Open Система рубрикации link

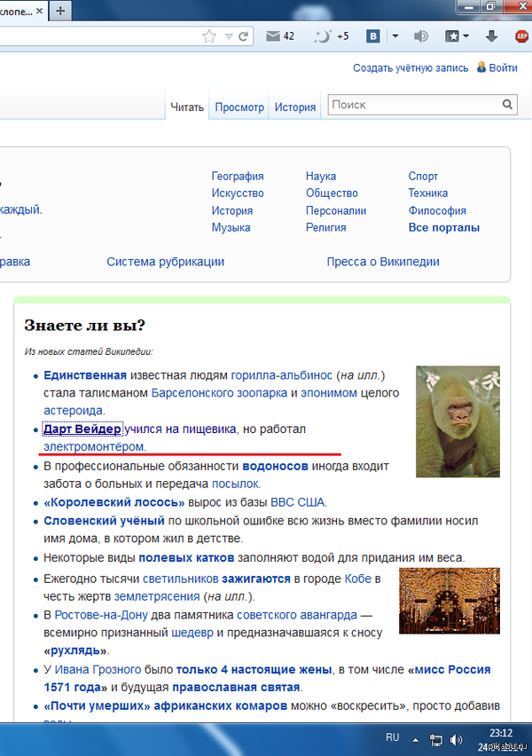165,262
